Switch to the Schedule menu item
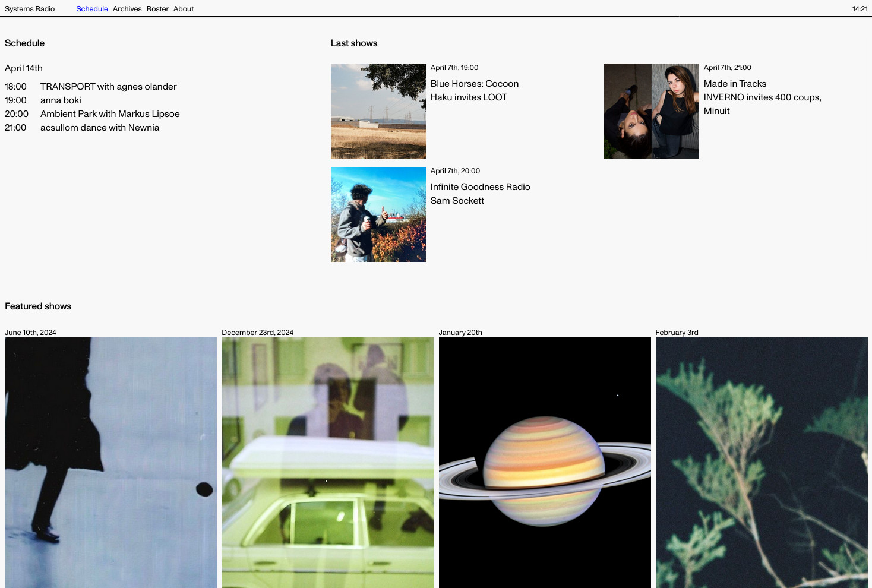 [x=92, y=9]
